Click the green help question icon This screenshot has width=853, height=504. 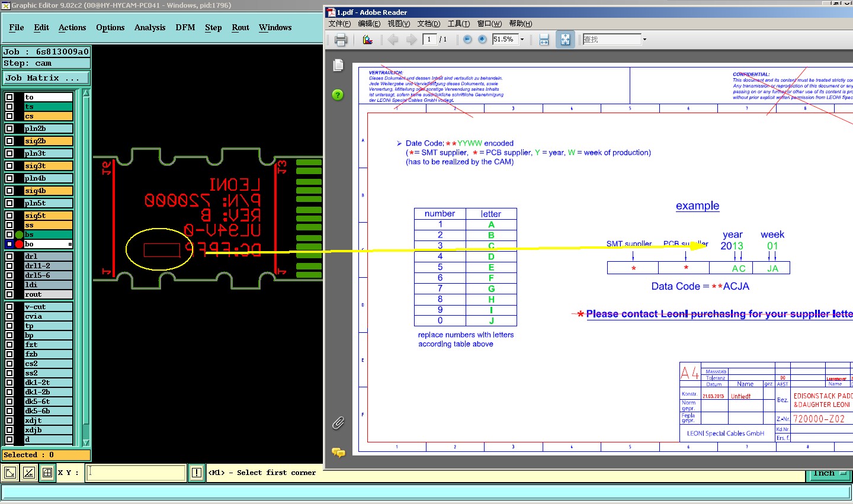(x=338, y=95)
